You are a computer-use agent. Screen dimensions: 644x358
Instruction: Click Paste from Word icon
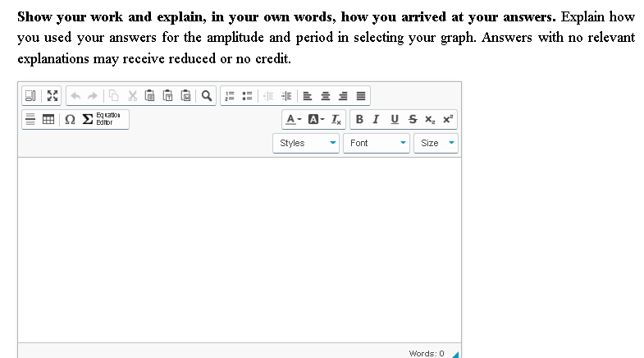tap(186, 96)
